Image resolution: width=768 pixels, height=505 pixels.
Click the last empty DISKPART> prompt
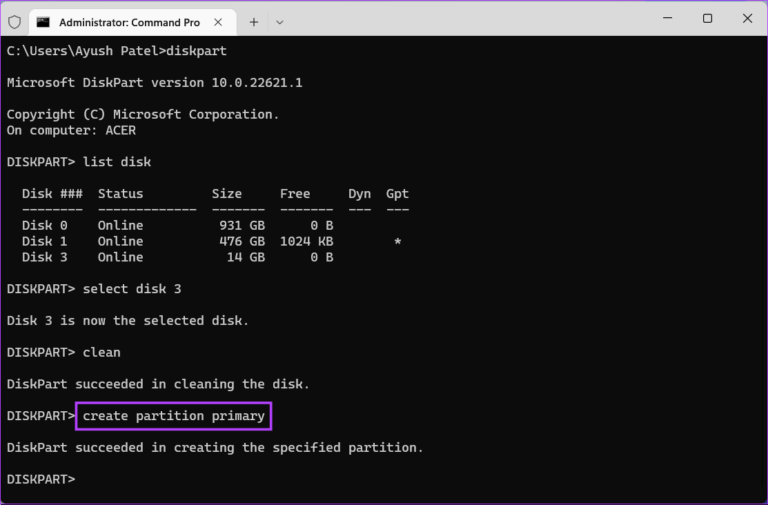click(x=41, y=479)
